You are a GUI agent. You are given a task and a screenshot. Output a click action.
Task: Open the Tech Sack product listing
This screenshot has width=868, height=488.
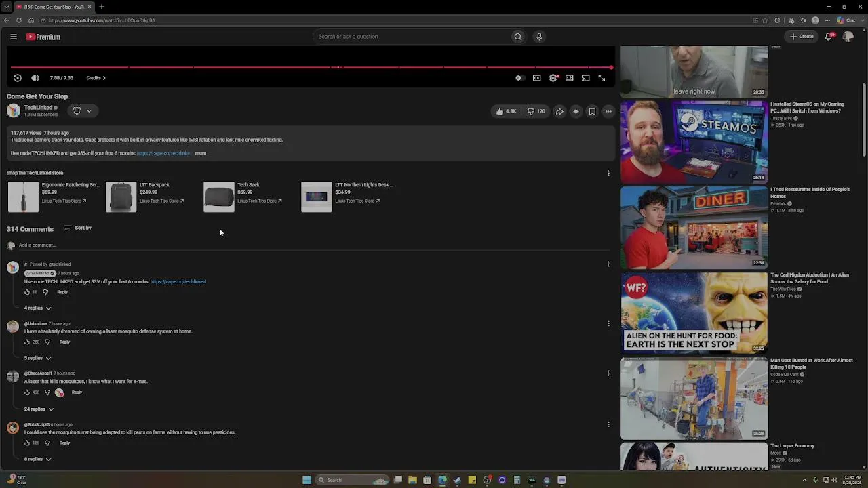tap(243, 197)
